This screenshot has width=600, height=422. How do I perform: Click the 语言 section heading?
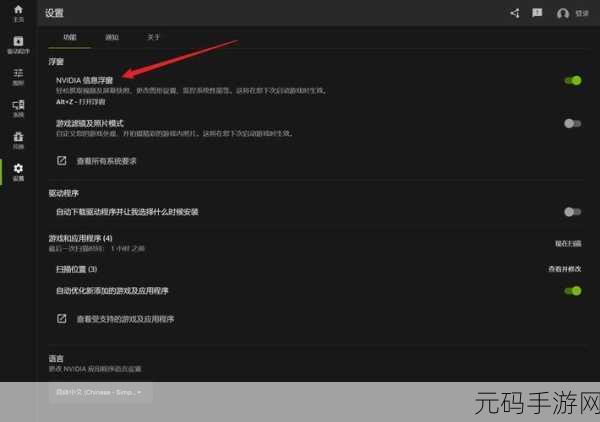(56, 358)
